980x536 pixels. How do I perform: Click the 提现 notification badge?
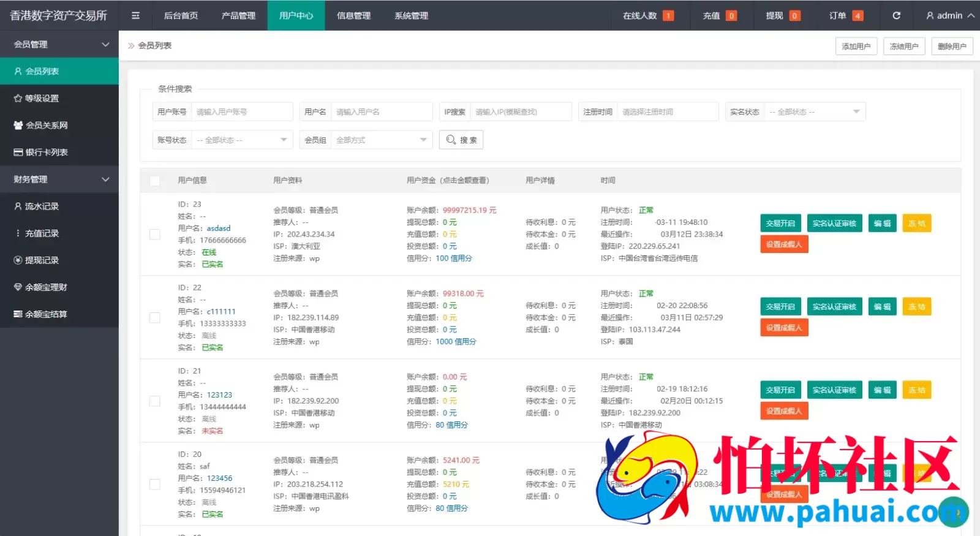coord(794,16)
